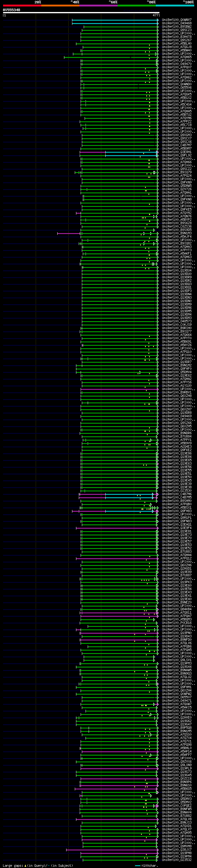Select the UniRef100_Q9FKE2 label
The image size is (197, 868).
click(176, 450)
